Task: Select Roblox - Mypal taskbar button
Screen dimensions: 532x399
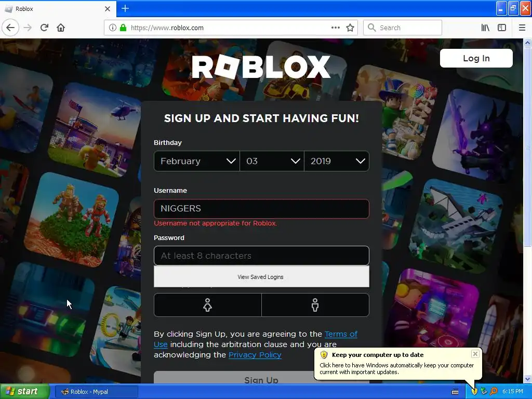Action: coord(96,392)
